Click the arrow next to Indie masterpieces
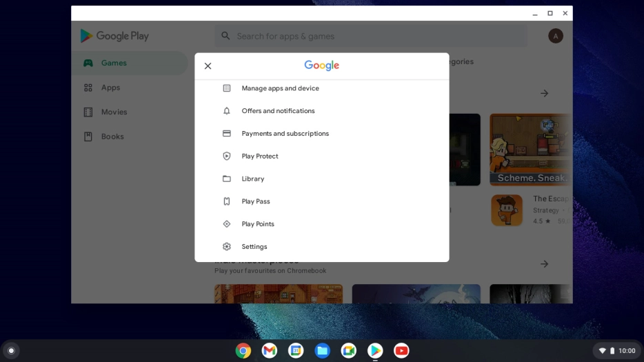Image resolution: width=644 pixels, height=362 pixels. [x=544, y=264]
